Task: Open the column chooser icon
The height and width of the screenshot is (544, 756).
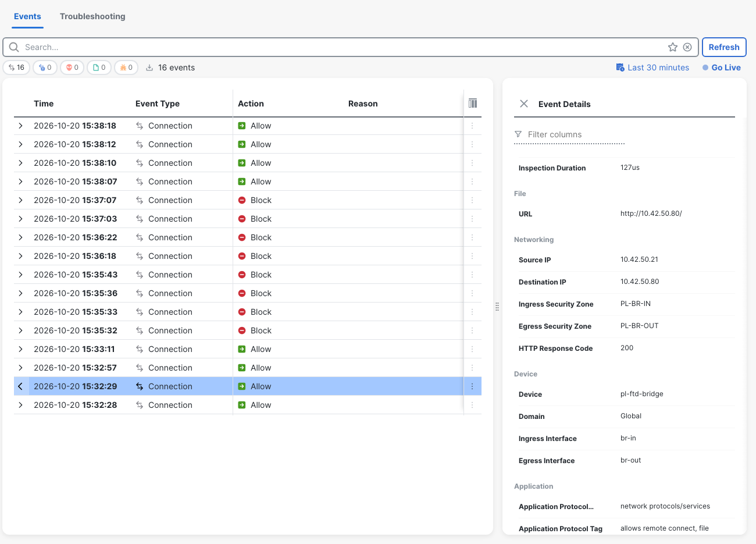Action: click(473, 103)
